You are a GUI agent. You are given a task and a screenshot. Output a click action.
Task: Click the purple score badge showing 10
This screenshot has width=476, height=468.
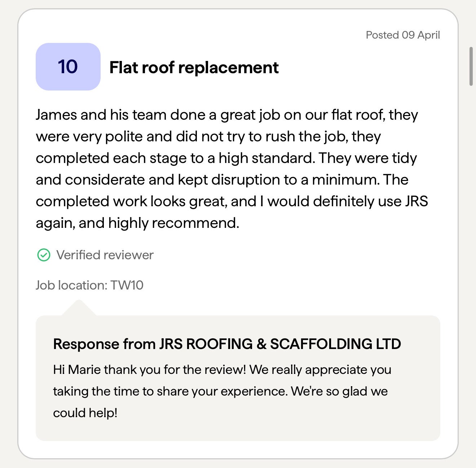(x=68, y=67)
